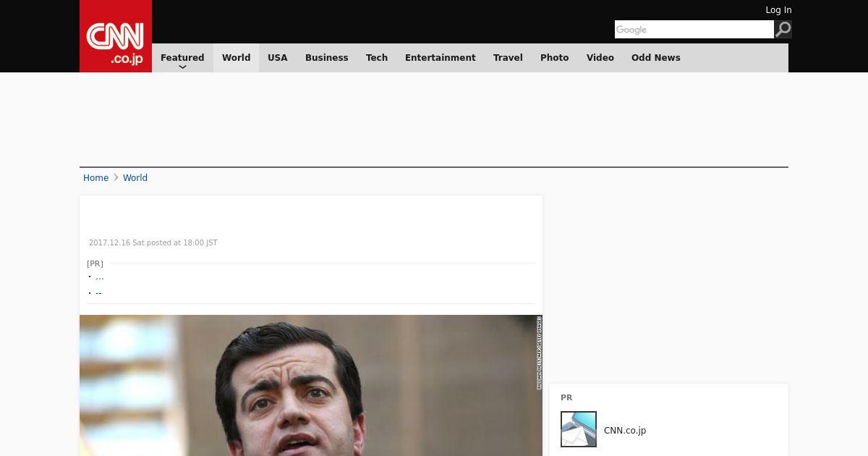
Task: Click the 'PR' heading in sidebar
Action: 566,398
